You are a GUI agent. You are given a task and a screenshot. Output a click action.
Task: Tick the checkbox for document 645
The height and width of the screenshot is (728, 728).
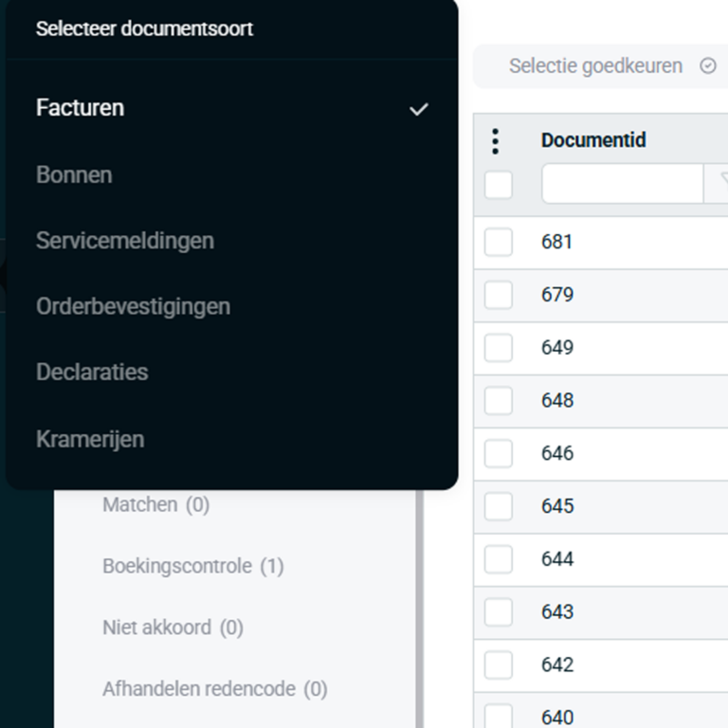click(x=499, y=506)
